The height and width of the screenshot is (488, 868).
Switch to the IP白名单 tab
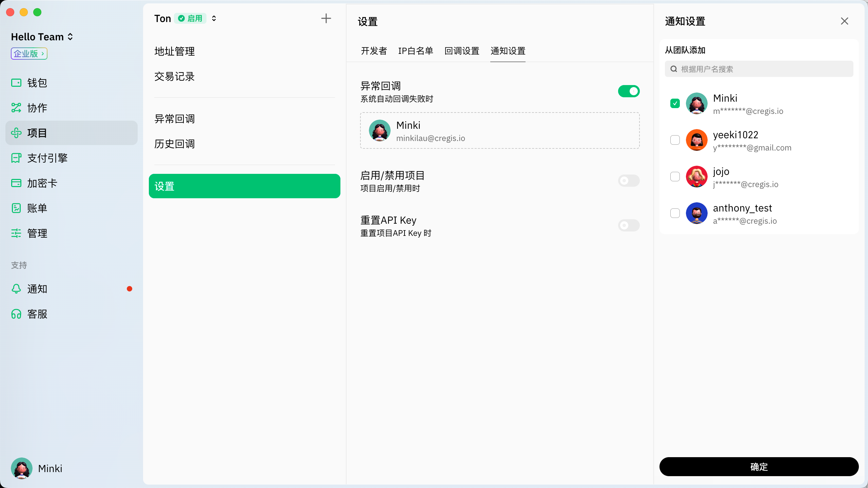pyautogui.click(x=415, y=51)
